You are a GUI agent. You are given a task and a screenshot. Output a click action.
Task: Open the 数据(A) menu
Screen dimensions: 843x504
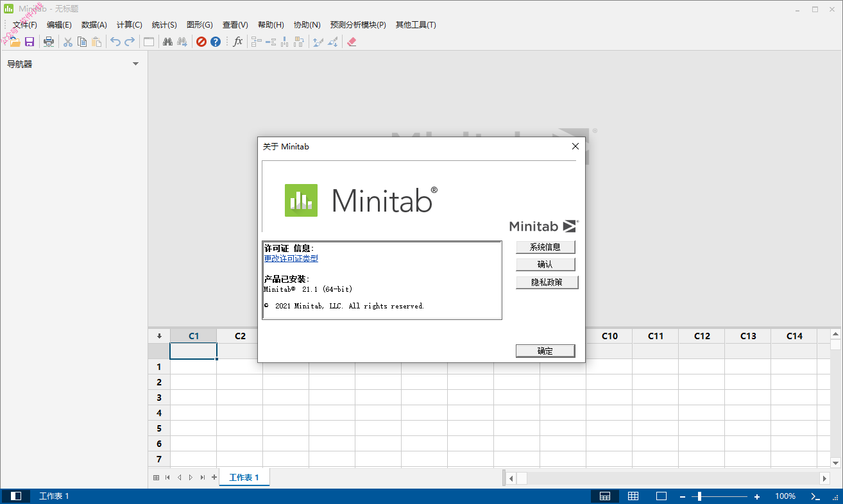(94, 25)
